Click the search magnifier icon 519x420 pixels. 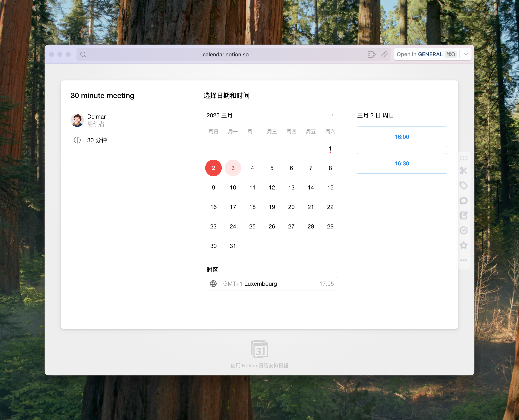pos(83,55)
